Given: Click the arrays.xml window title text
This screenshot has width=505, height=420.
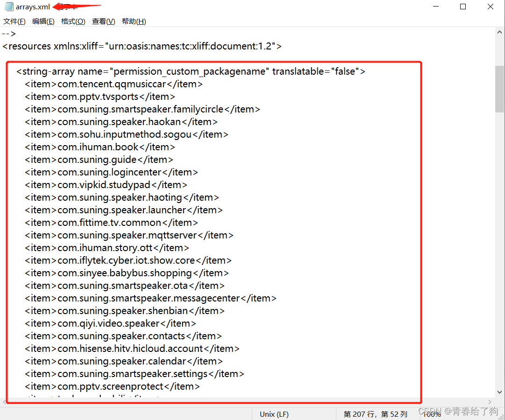Looking at the screenshot, I should point(33,7).
